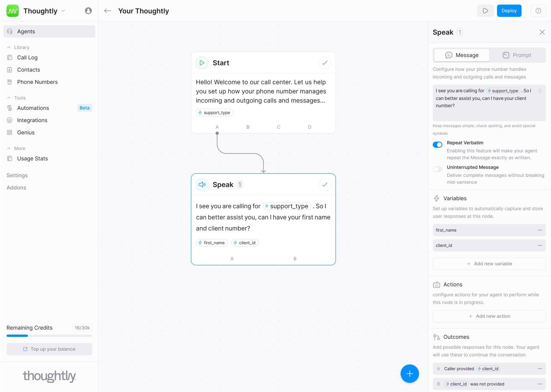The width and height of the screenshot is (551, 392).
Task: Enable the Uninterrupted Message toggle
Action: (437, 169)
